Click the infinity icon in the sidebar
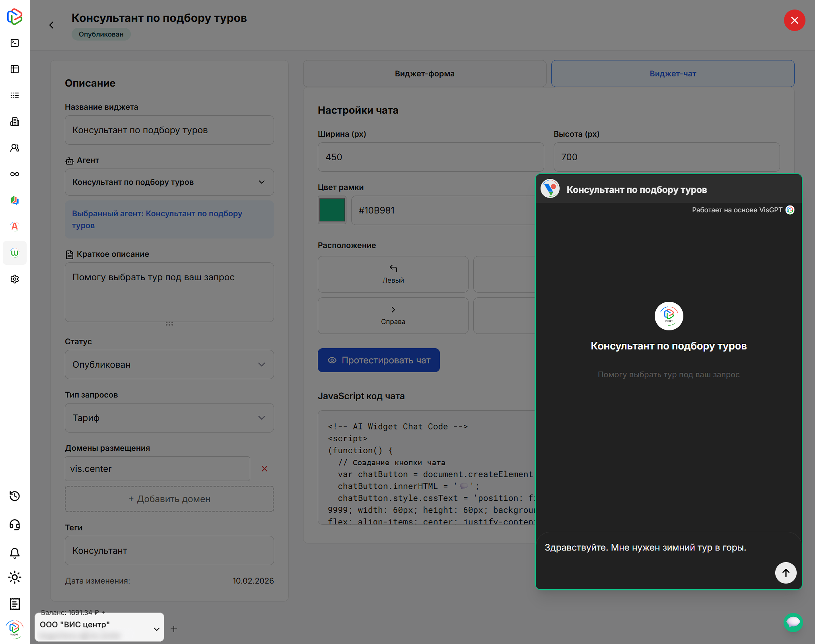 coord(15,174)
